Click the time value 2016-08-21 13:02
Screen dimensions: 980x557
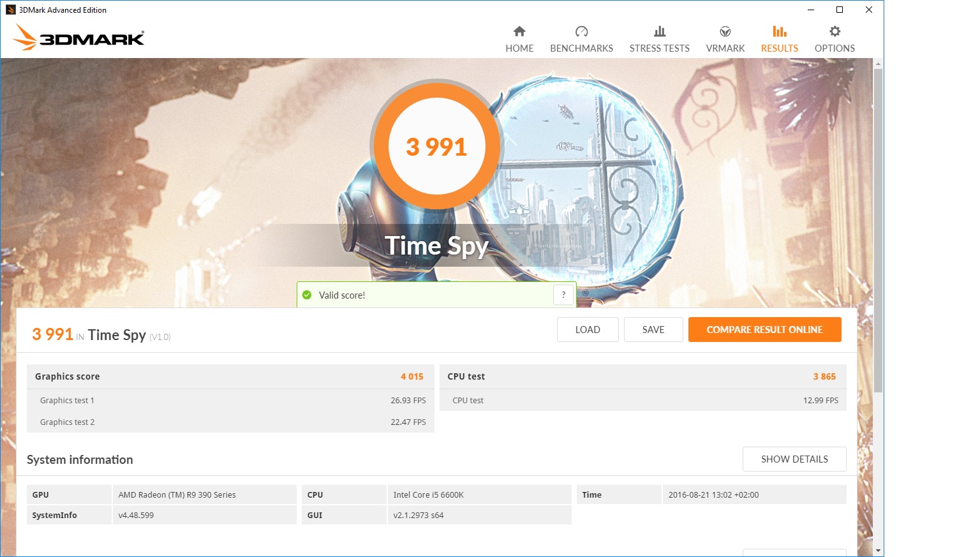coord(714,495)
